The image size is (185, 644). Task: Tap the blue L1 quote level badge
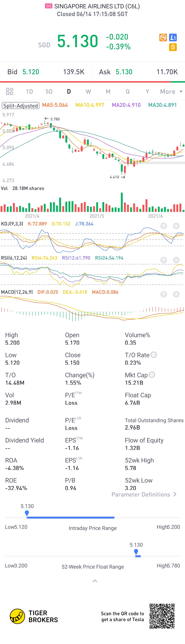(173, 38)
